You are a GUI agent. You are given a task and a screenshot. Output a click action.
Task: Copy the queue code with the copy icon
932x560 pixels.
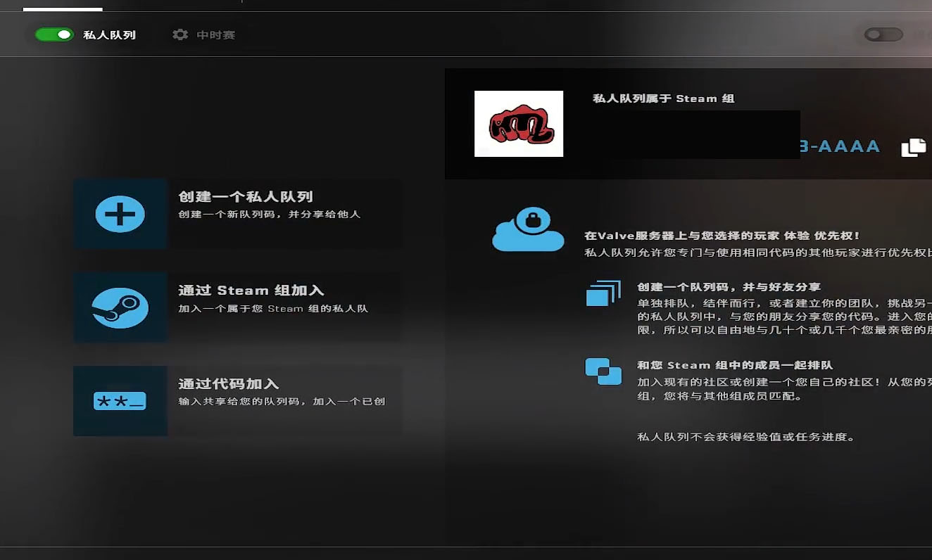(x=914, y=147)
